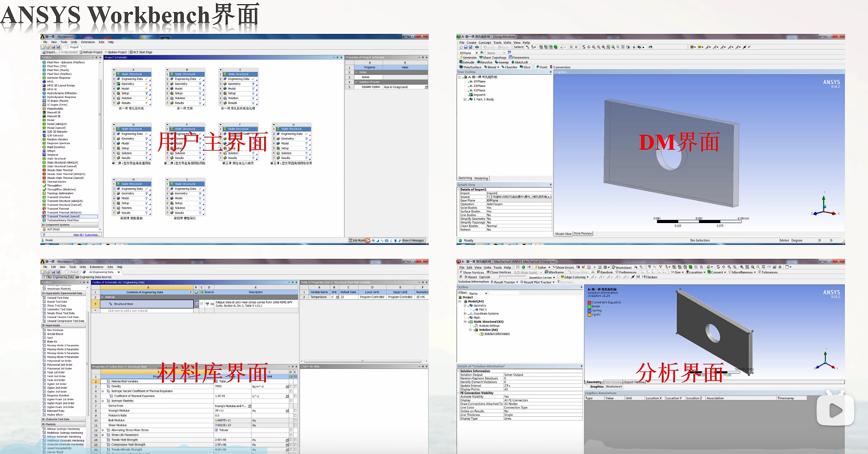
Task: Click the 'View All / Customize...' link
Action: point(86,235)
